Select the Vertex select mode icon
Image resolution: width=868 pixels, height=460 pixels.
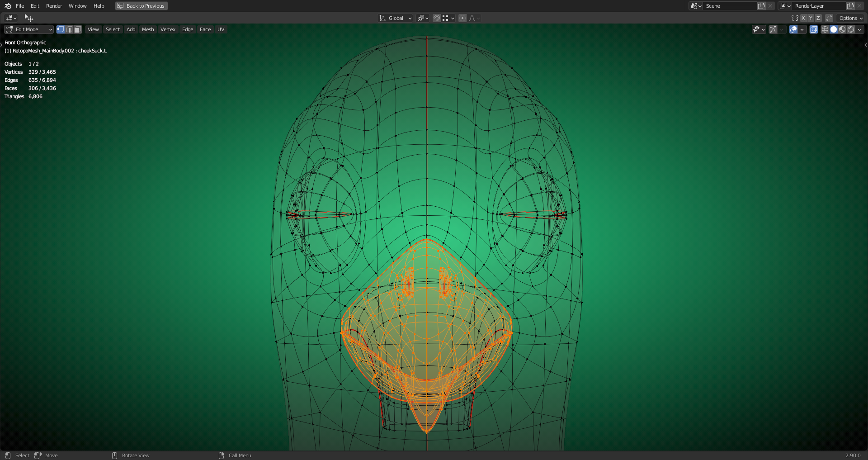60,29
